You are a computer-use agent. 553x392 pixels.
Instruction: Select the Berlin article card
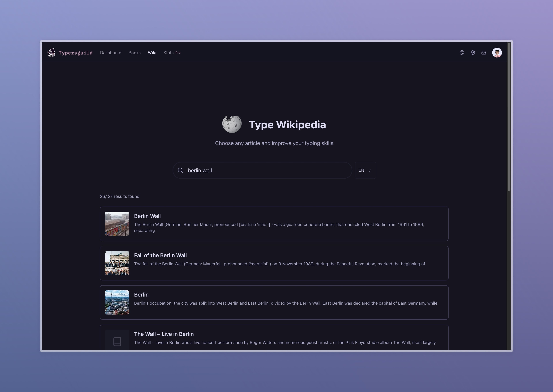(274, 302)
